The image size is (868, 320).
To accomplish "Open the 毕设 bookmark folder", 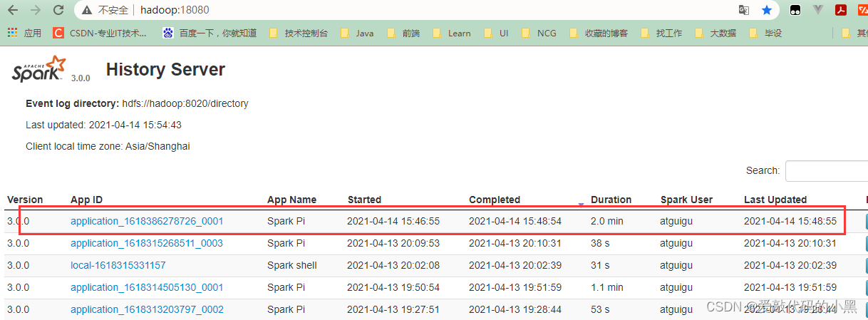I will click(765, 33).
